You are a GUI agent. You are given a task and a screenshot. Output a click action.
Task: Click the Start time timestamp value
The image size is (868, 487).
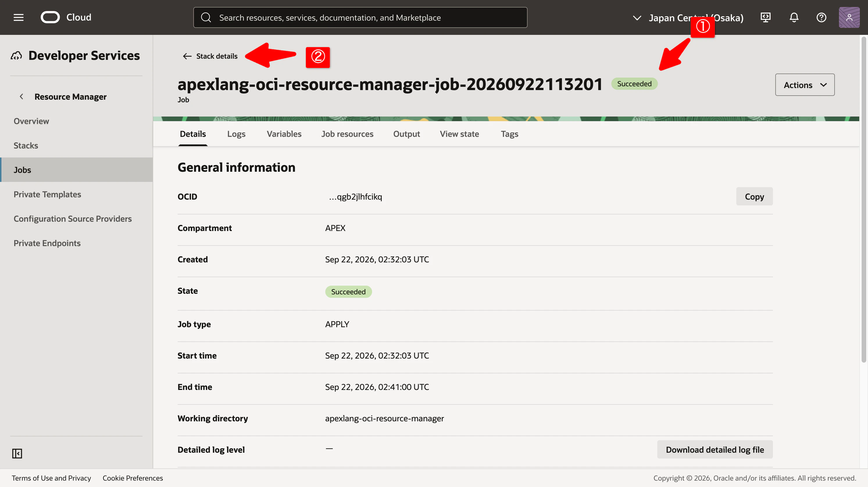[377, 356]
